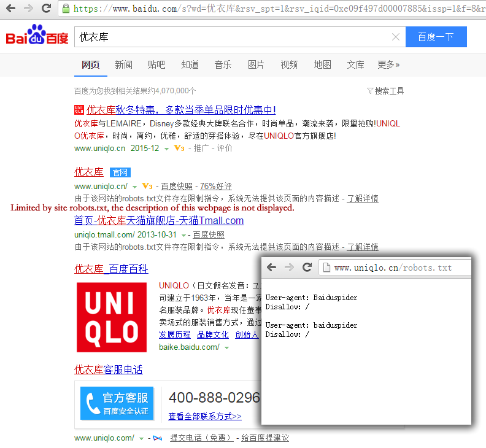Open the 首页-优衣库天猫旗舰店 Tmall result
The width and height of the screenshot is (486, 448).
(x=159, y=220)
